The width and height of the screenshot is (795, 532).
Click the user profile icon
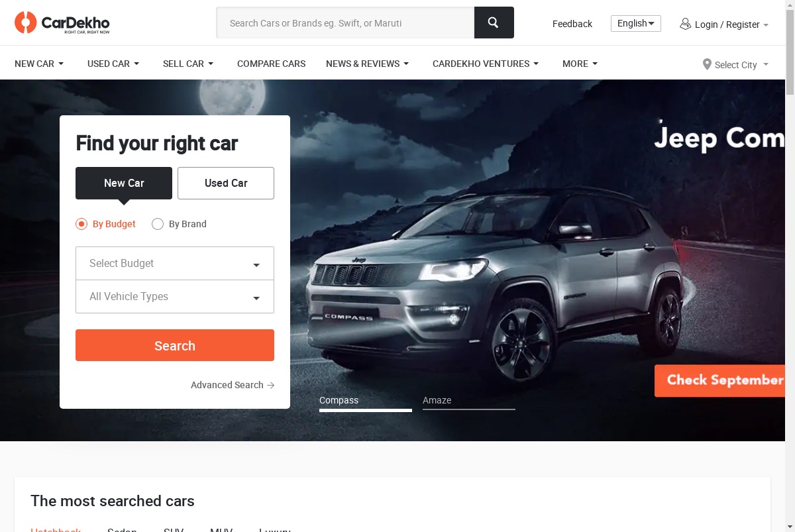pos(685,24)
